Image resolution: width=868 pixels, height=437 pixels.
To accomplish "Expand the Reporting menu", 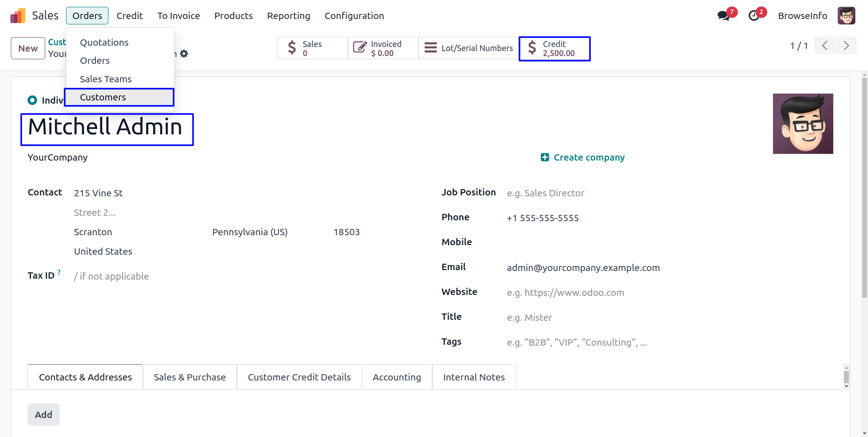I will pyautogui.click(x=288, y=16).
